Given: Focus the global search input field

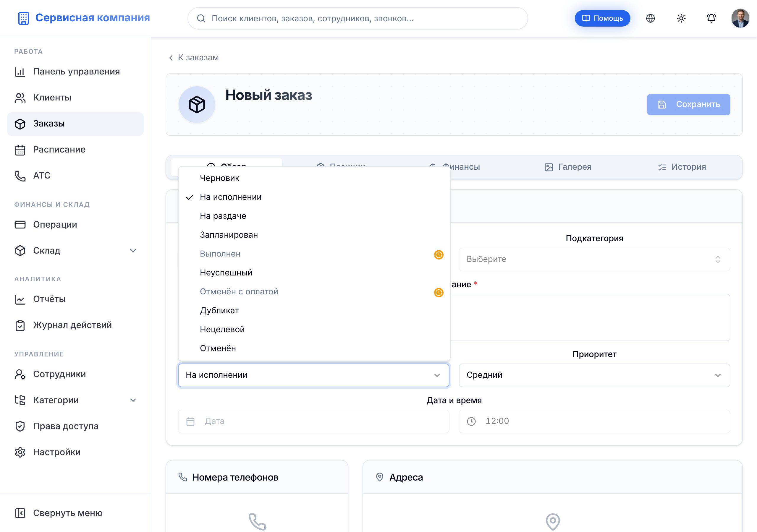Looking at the screenshot, I should point(358,18).
